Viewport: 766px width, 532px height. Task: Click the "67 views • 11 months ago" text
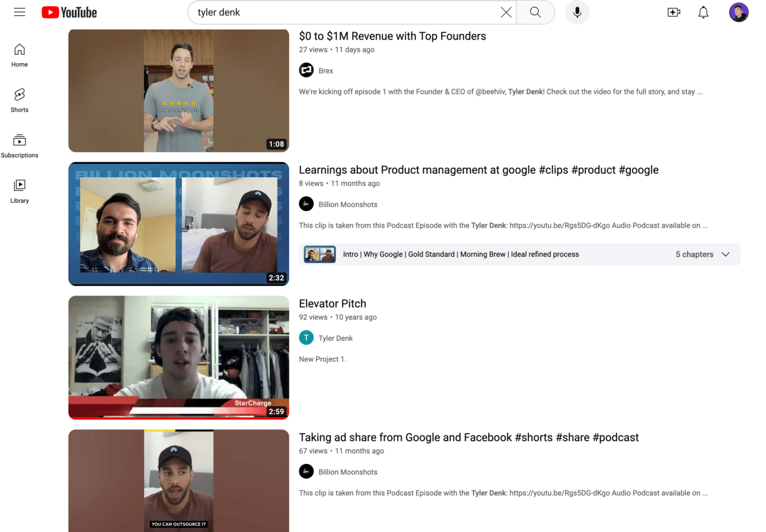(341, 451)
